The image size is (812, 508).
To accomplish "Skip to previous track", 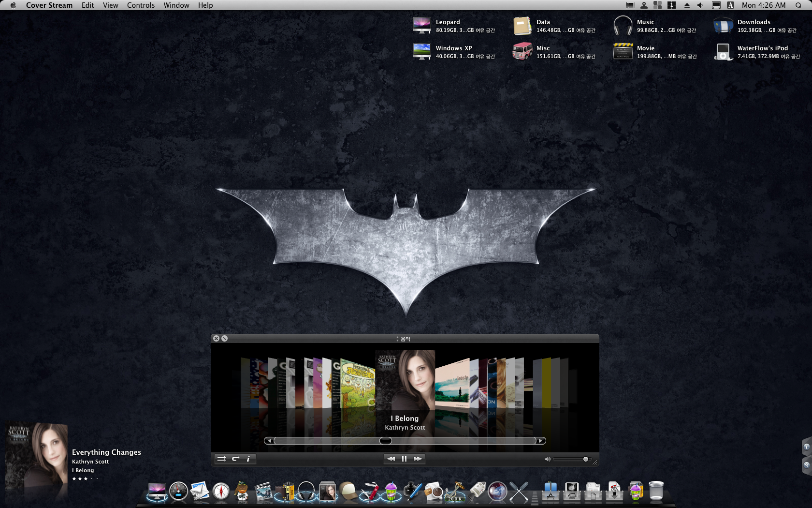I will tap(391, 459).
